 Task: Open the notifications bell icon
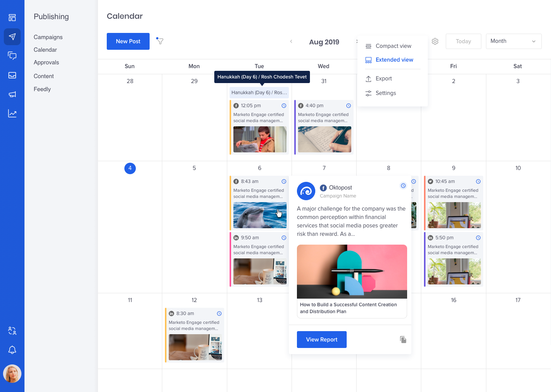(x=12, y=350)
